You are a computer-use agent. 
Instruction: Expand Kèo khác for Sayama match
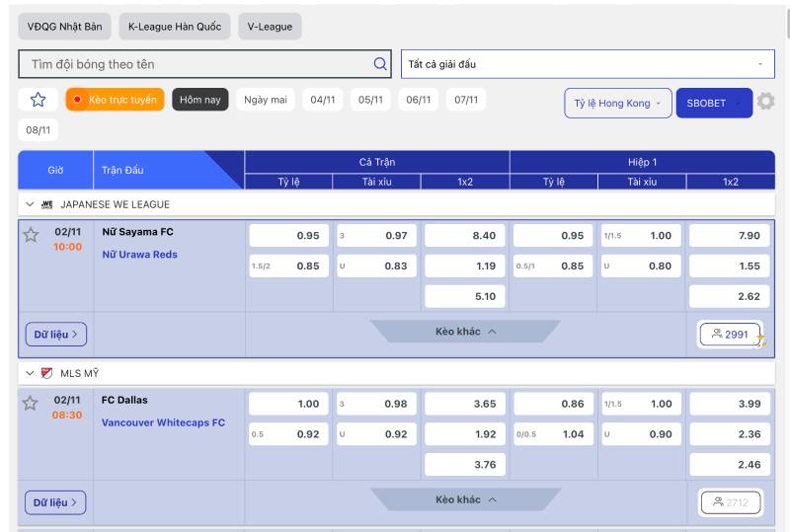(465, 332)
